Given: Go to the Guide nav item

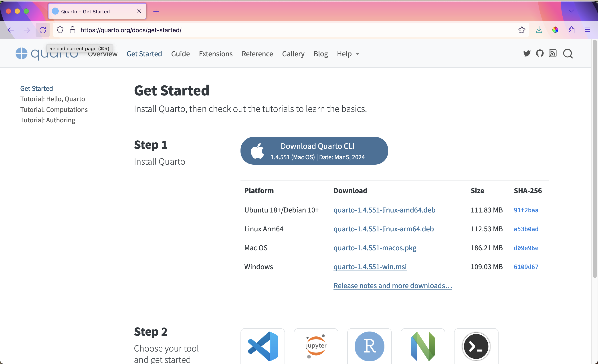Looking at the screenshot, I should click(180, 54).
